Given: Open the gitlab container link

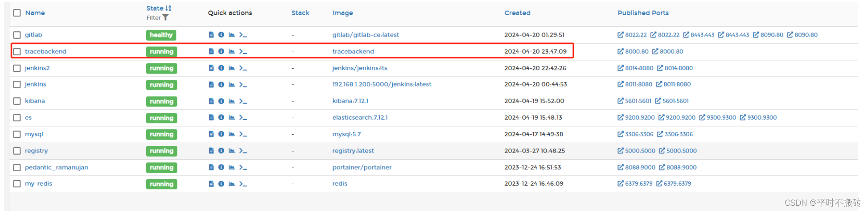Looking at the screenshot, I should click(x=33, y=35).
